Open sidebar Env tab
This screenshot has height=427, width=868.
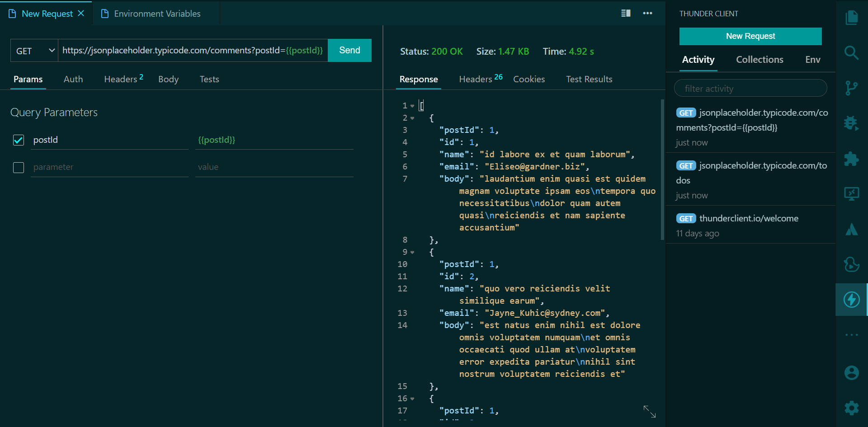812,60
